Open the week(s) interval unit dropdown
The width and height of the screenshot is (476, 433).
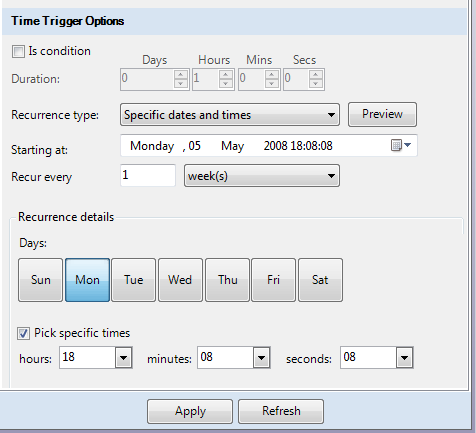262,175
